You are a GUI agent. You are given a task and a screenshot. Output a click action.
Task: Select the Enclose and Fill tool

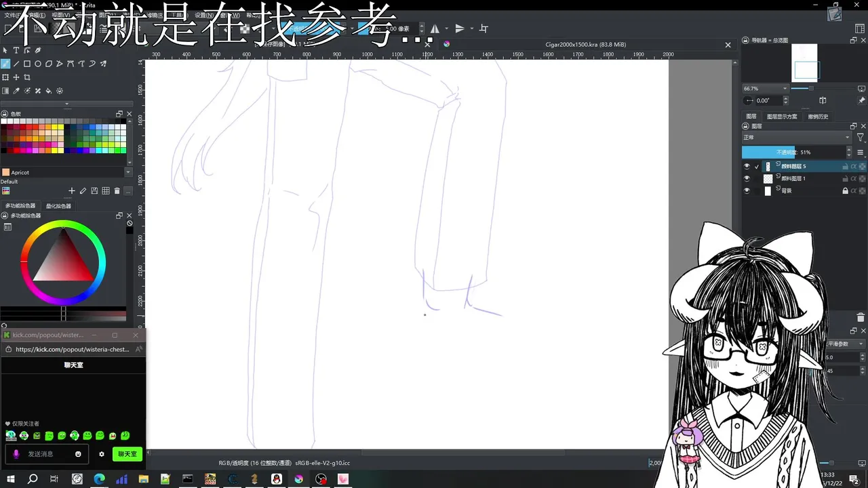pos(60,91)
